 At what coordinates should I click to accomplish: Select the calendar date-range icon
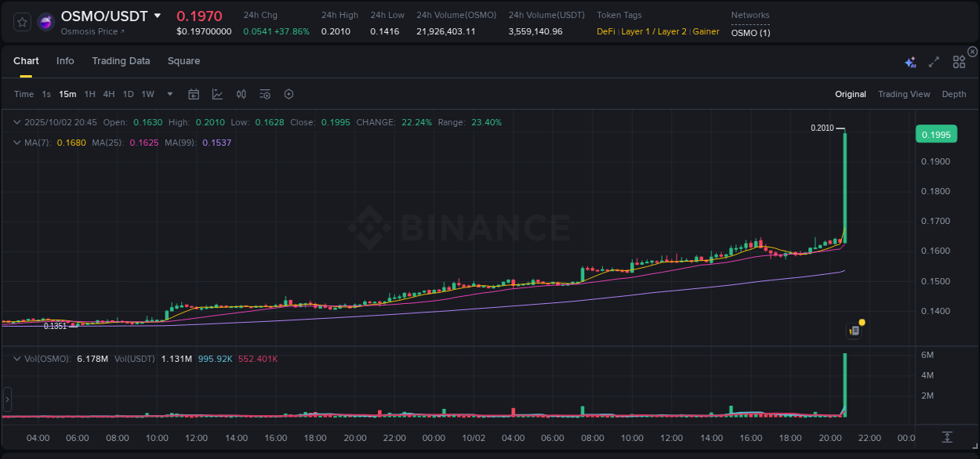pos(194,93)
